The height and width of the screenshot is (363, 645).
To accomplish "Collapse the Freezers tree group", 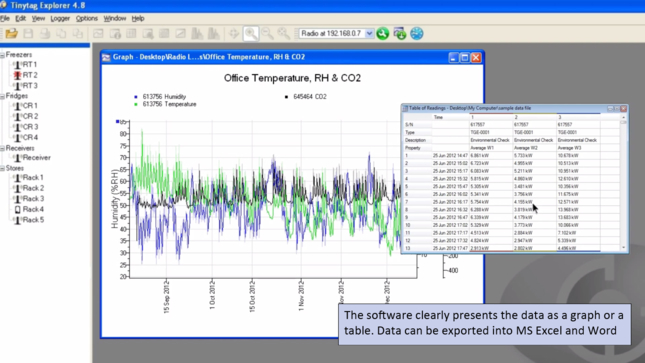I will (2, 55).
